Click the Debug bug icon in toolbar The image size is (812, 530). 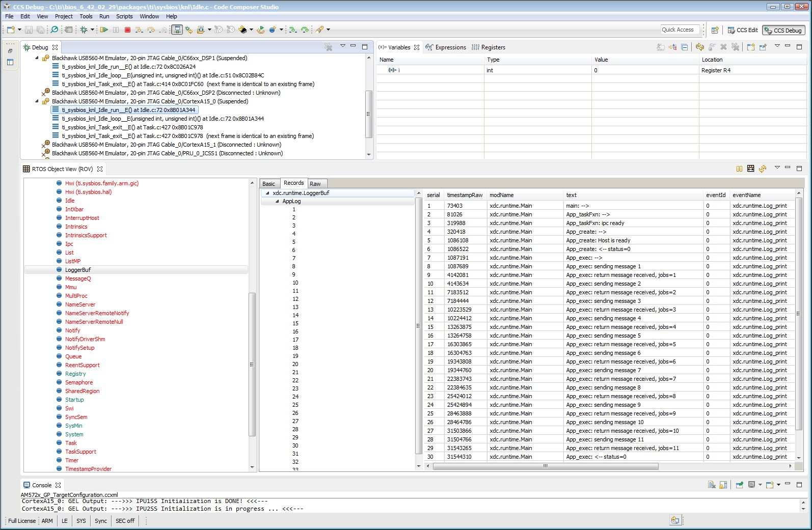(84, 30)
